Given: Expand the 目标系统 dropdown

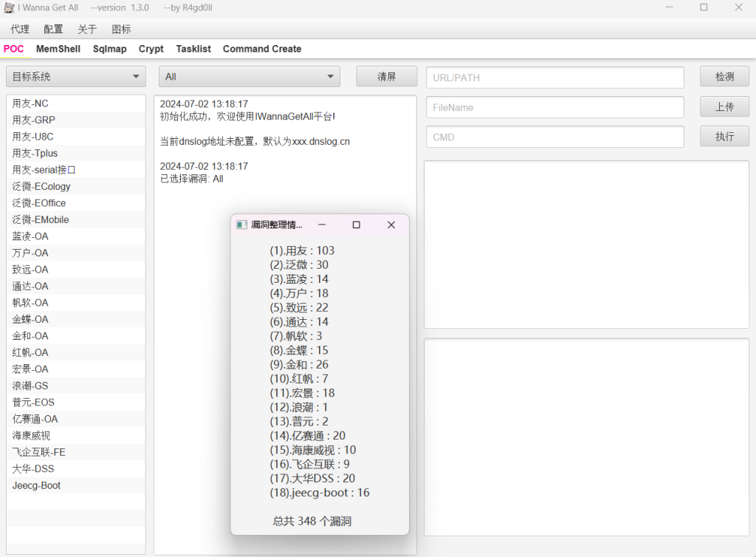Looking at the screenshot, I should tap(76, 77).
